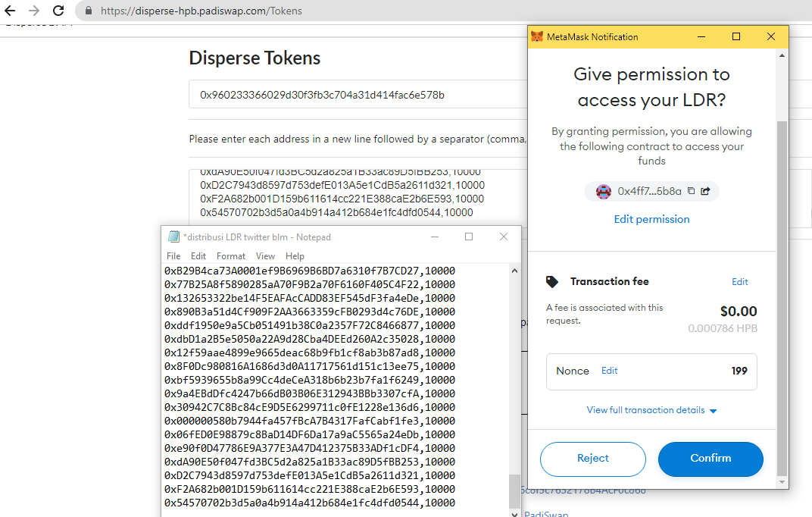Click Notepad line starting 0x12f59aae4899e966
The image size is (812, 517).
[310, 352]
